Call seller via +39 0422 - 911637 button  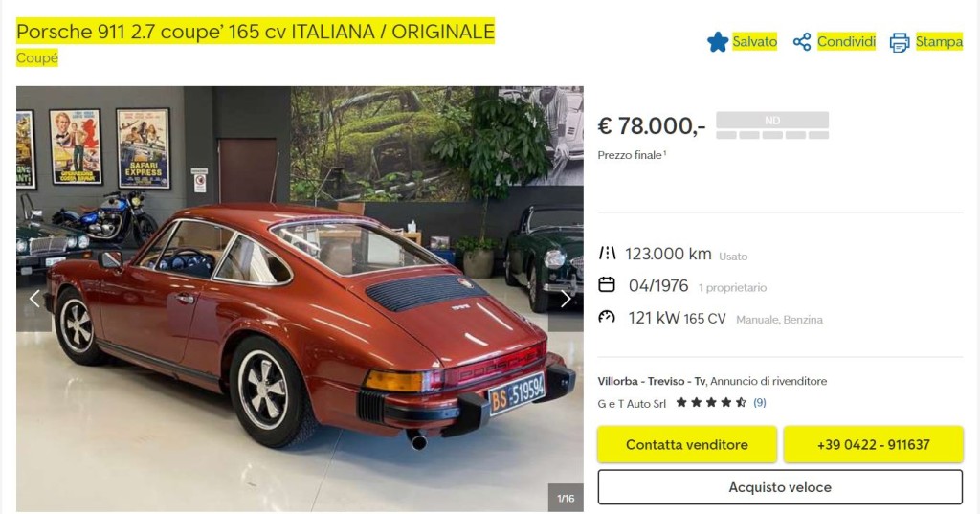873,444
